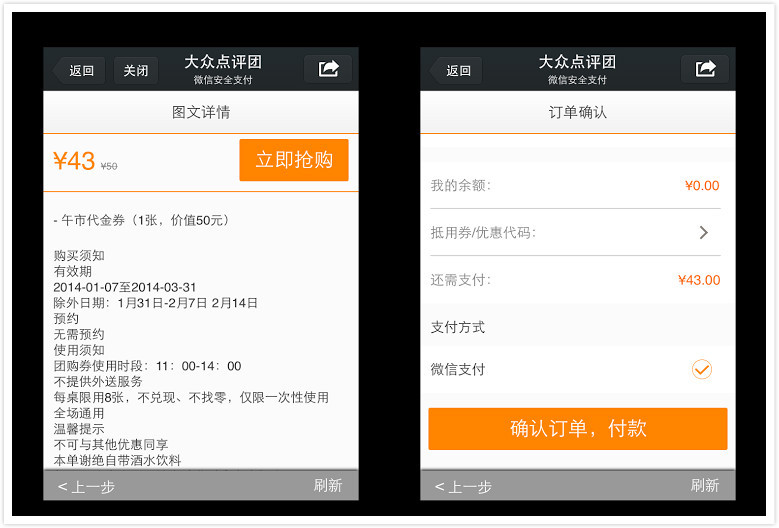Tap 刷新 on the order confirmation bottom bar
The image size is (779, 528).
[705, 485]
